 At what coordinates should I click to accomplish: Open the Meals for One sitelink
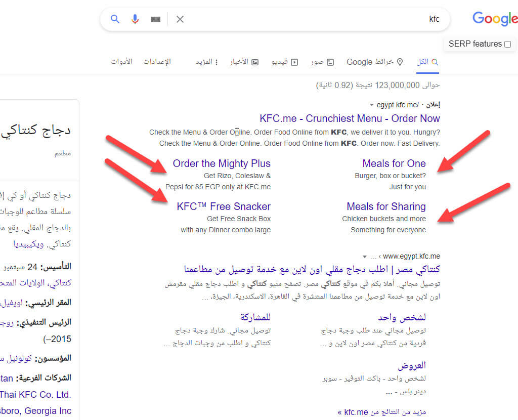(394, 163)
